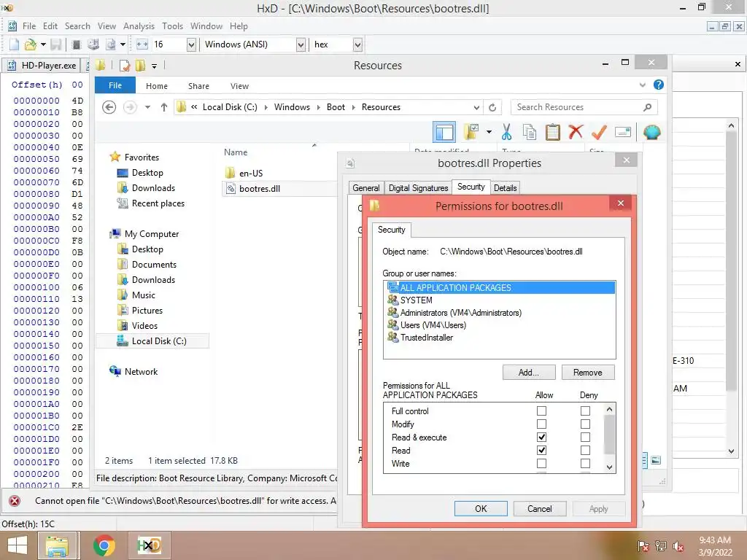The height and width of the screenshot is (560, 747).
Task: Select TrustedInstaller in user list
Action: (426, 337)
